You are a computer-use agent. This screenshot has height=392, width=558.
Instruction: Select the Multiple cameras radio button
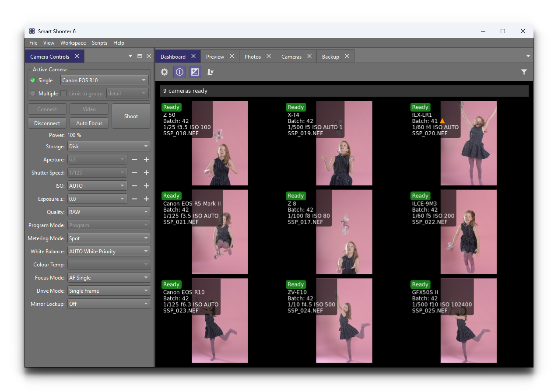(33, 94)
